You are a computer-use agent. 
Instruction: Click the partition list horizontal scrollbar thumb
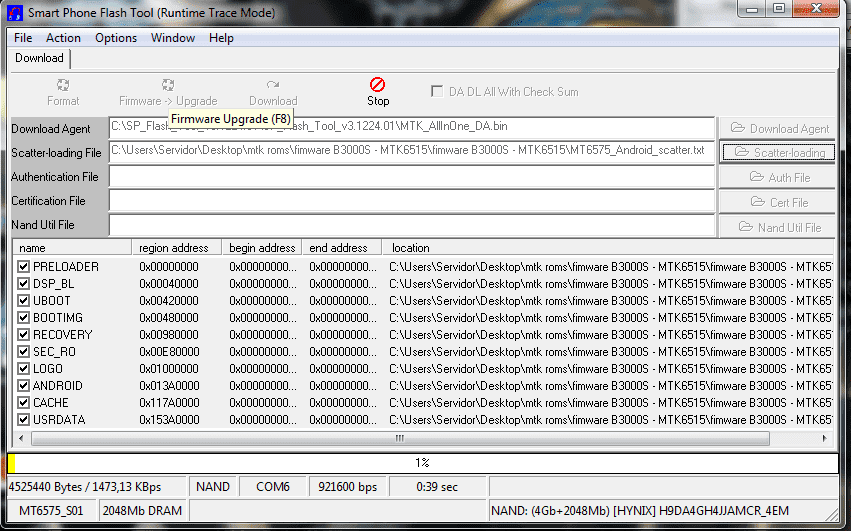tap(400, 438)
